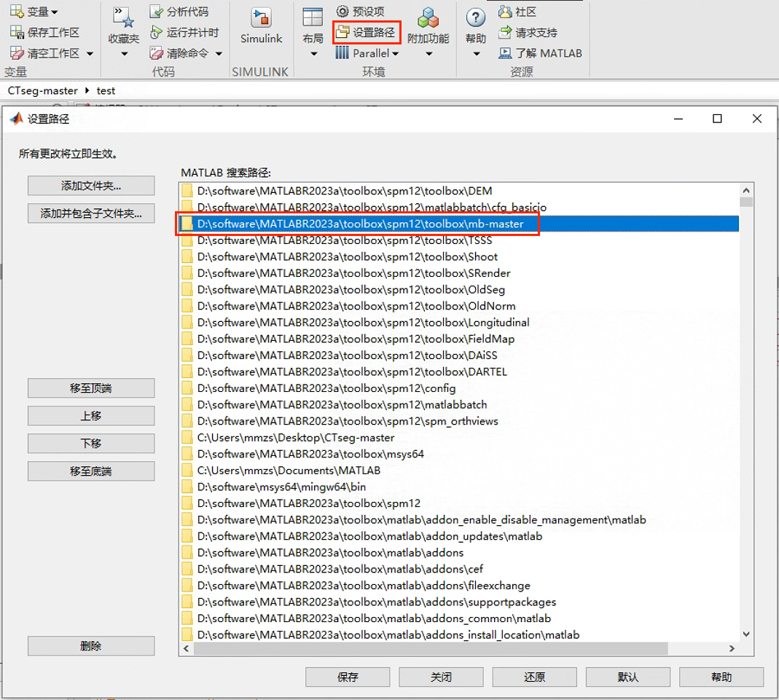Viewport: 779px width, 700px height.
Task: Select the toolbox\FieldMap path row
Action: click(459, 339)
